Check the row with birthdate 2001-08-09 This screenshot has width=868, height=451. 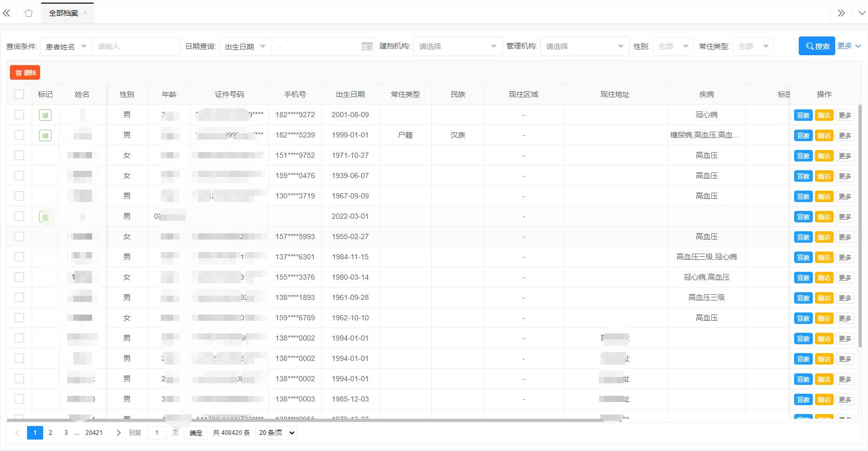pyautogui.click(x=19, y=115)
